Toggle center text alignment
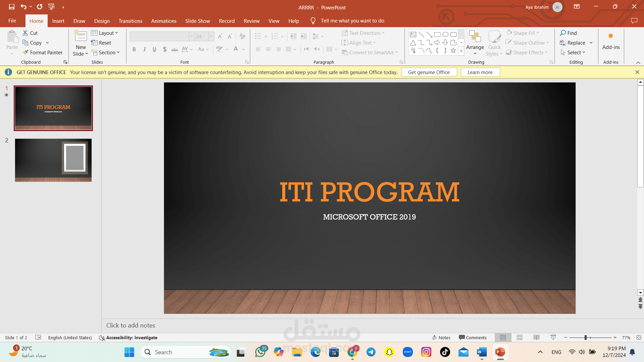The height and width of the screenshot is (362, 644). tap(268, 49)
